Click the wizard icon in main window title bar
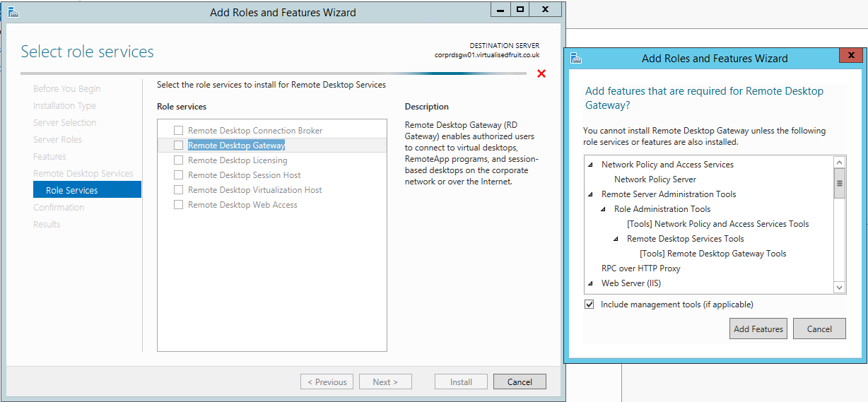The image size is (868, 402). [13, 12]
